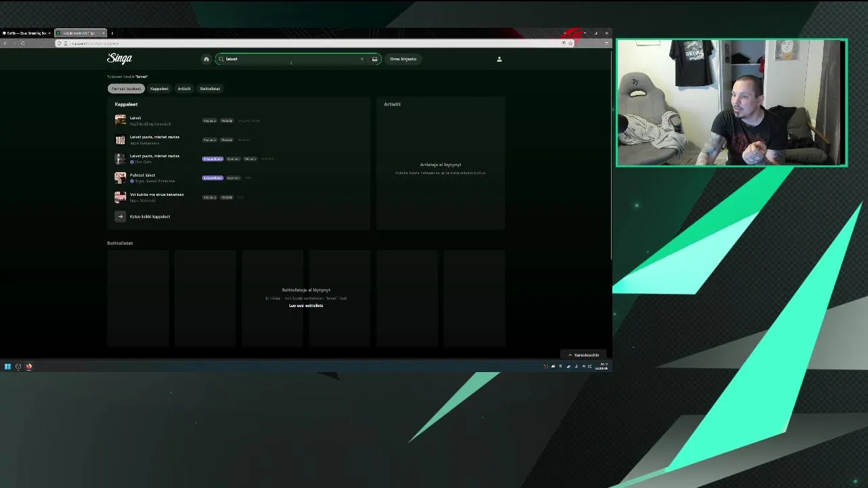Select the Kappaleet filter tab

coord(159,89)
